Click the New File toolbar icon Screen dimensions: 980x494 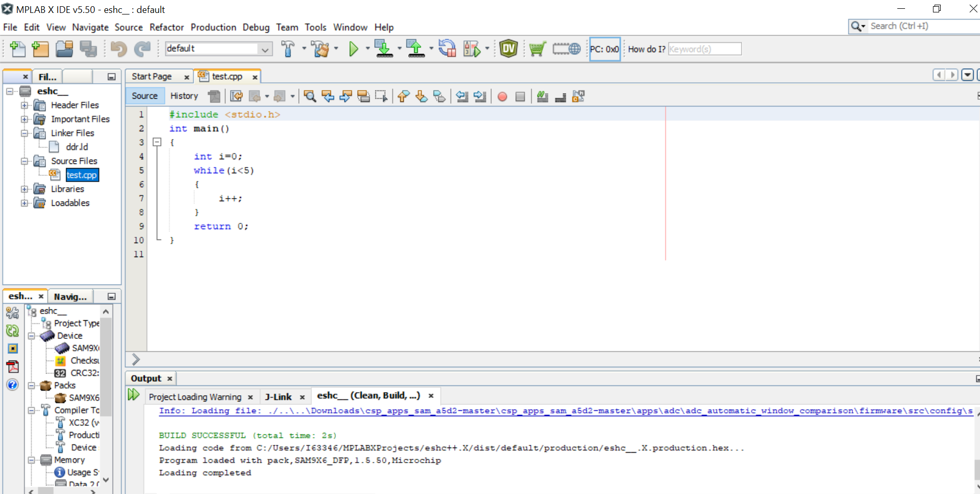pyautogui.click(x=18, y=49)
